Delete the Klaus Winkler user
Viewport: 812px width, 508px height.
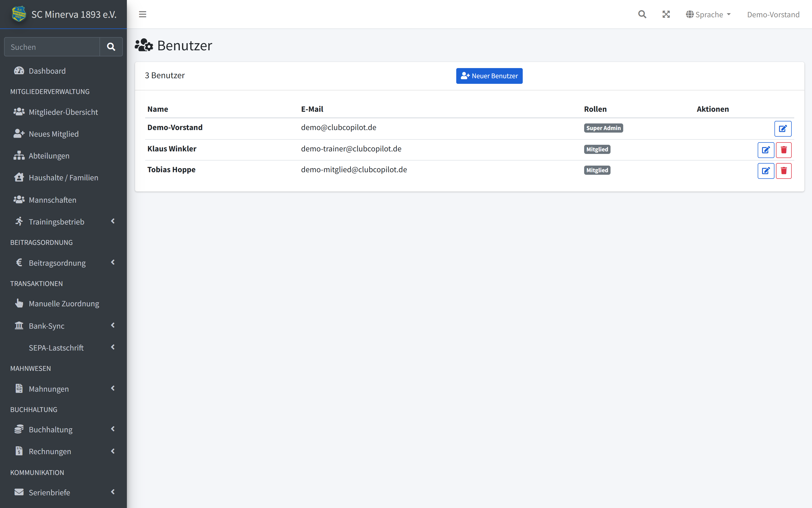pos(784,150)
